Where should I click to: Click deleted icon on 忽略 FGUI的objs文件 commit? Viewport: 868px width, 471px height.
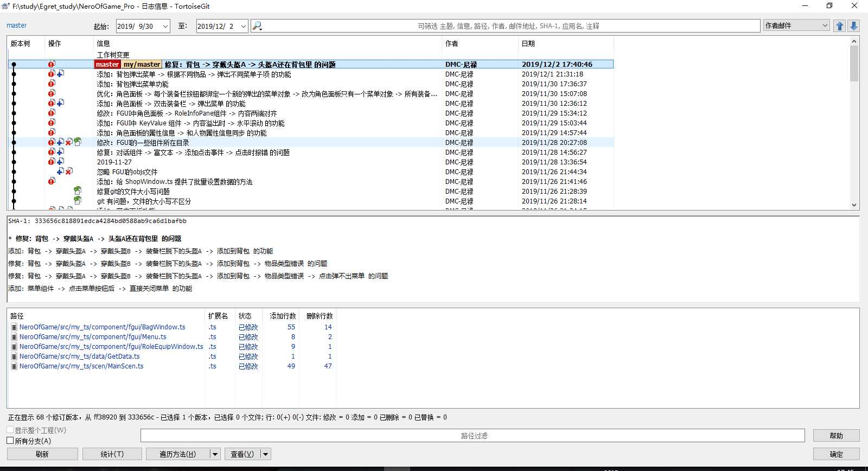click(x=69, y=171)
